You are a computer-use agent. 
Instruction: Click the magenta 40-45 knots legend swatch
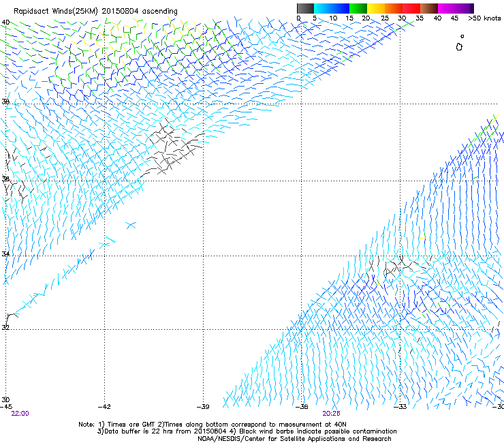pos(447,8)
